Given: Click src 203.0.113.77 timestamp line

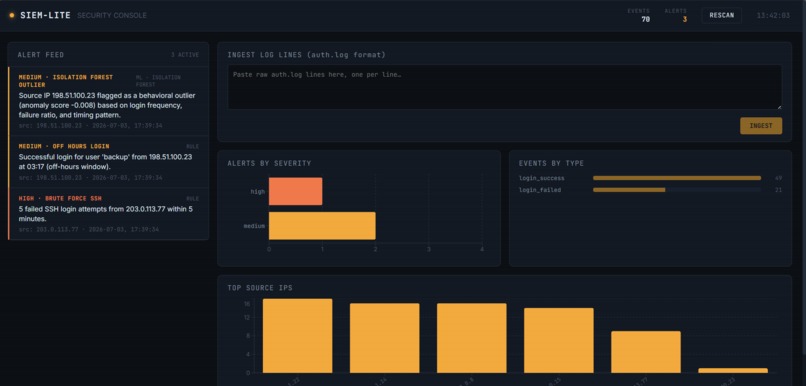Looking at the screenshot, I should coord(89,229).
